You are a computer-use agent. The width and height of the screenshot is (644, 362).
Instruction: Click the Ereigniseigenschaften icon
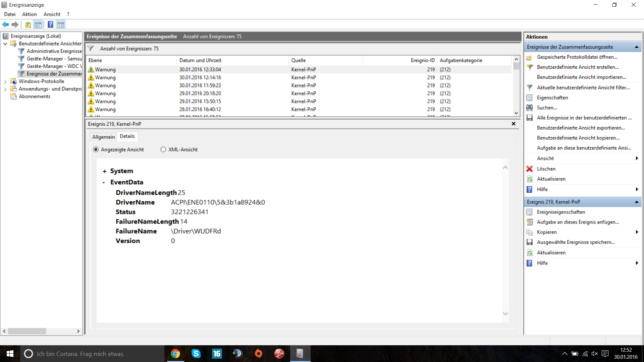(x=529, y=212)
